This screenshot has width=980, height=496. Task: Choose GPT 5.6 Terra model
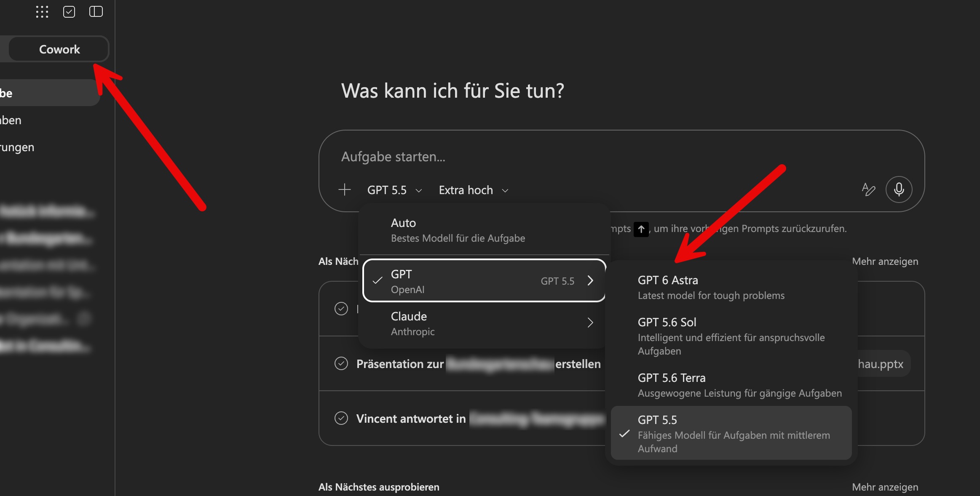(731, 385)
